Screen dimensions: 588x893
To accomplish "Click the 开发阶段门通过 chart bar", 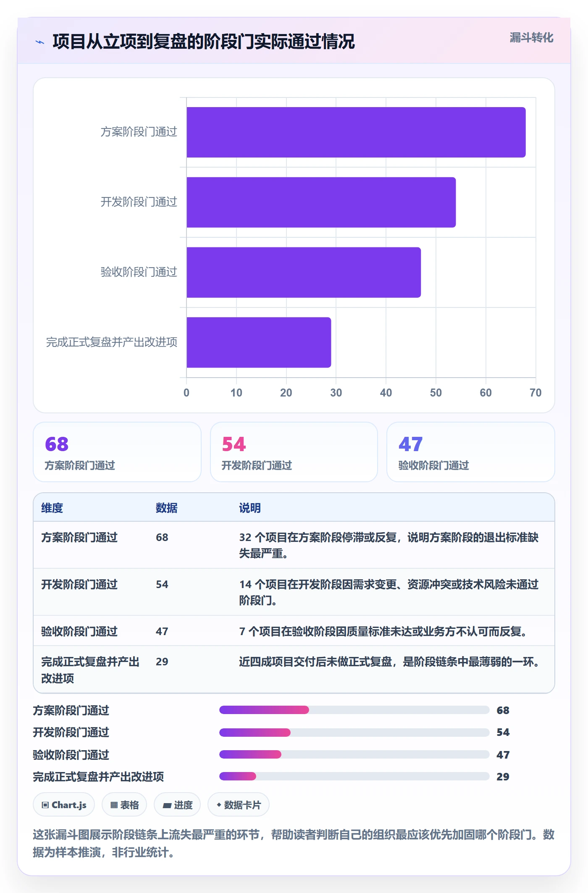I will (321, 202).
